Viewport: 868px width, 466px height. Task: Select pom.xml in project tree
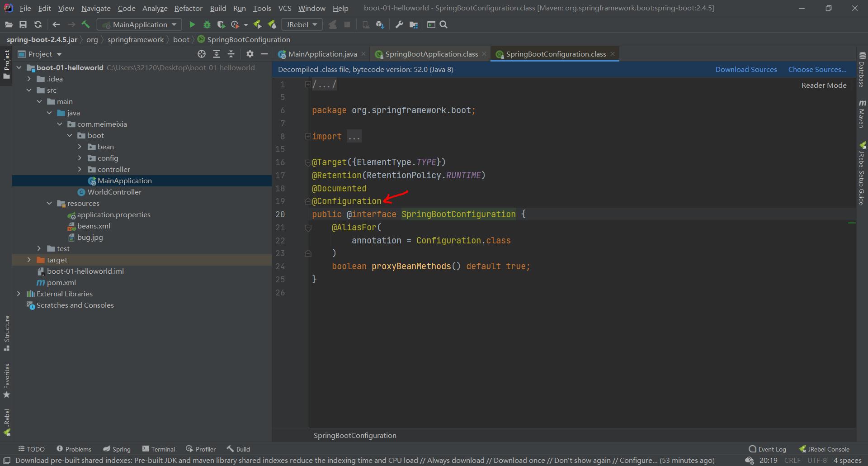coord(61,282)
